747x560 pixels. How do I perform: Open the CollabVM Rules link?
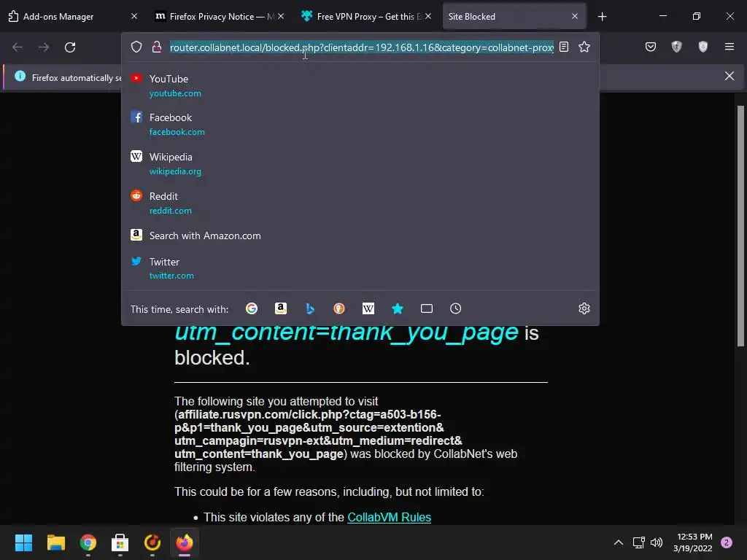[390, 517]
